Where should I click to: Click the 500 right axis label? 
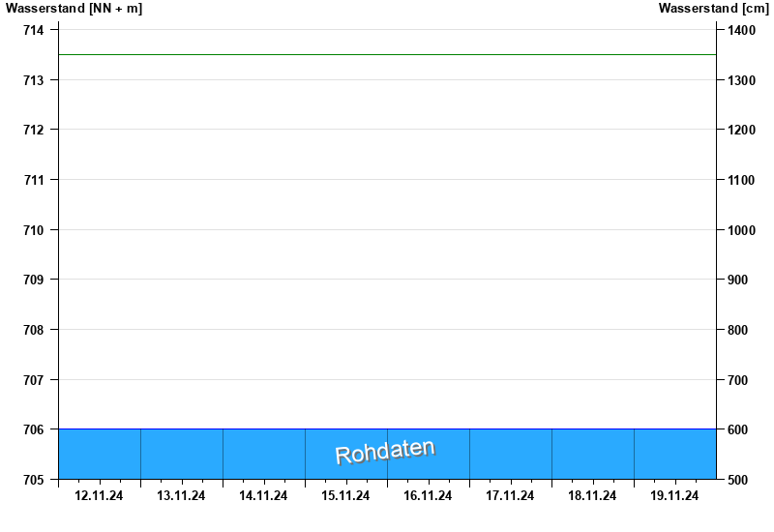pyautogui.click(x=739, y=480)
